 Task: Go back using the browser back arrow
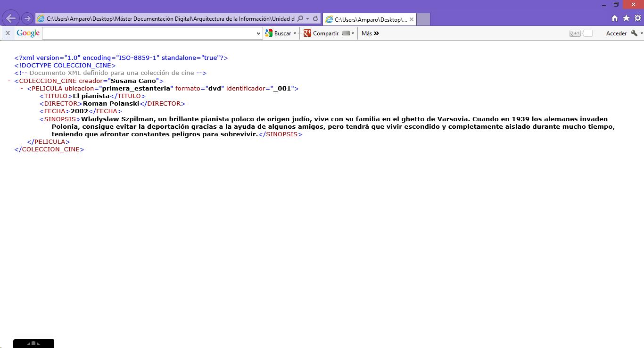(10, 18)
